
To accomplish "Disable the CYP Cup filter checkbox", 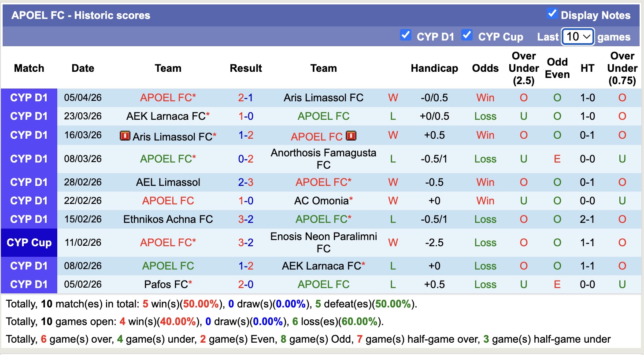I will pos(466,36).
